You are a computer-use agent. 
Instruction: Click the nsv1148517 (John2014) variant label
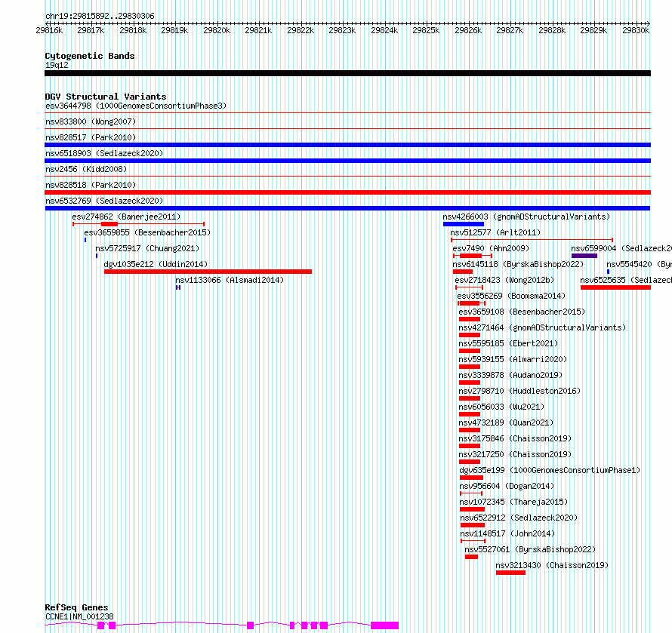click(507, 533)
